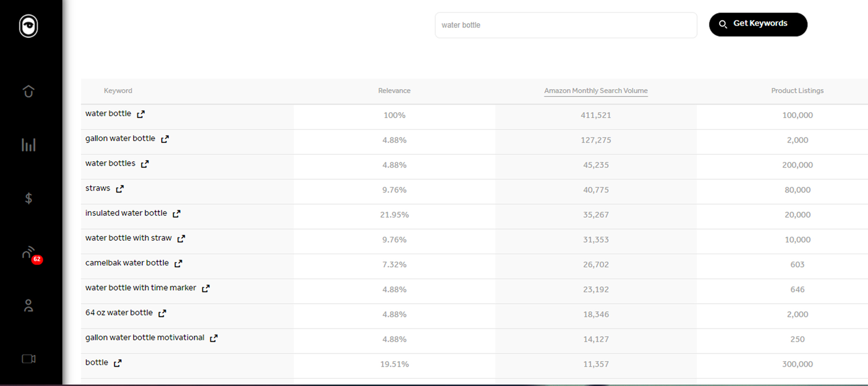Click search volume 23,192
This screenshot has width=868, height=386.
click(596, 289)
